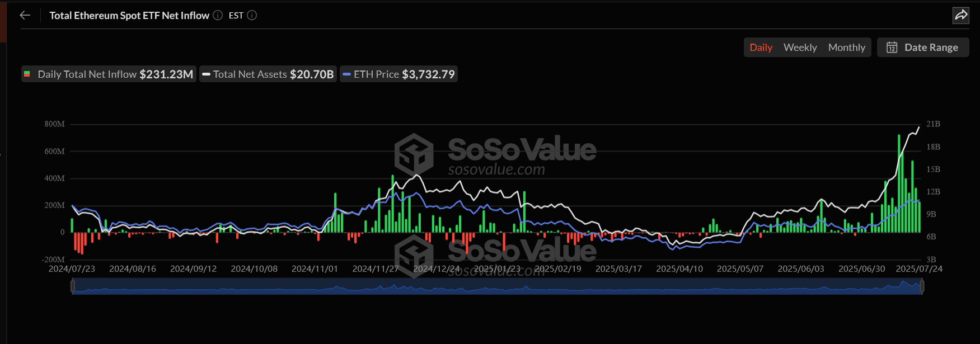
Task: Share the chart via the arrow icon
Action: [x=961, y=15]
